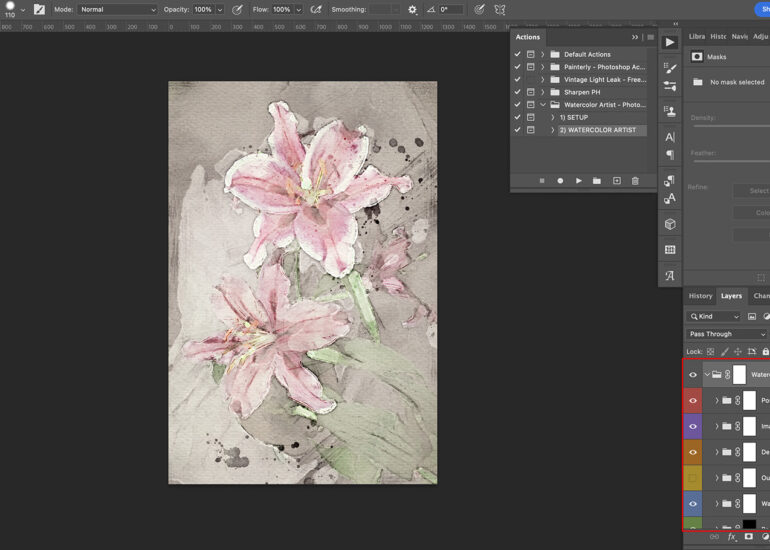Viewport: 770px width, 550px height.
Task: Begin recording with Actions panel record button
Action: [x=560, y=181]
